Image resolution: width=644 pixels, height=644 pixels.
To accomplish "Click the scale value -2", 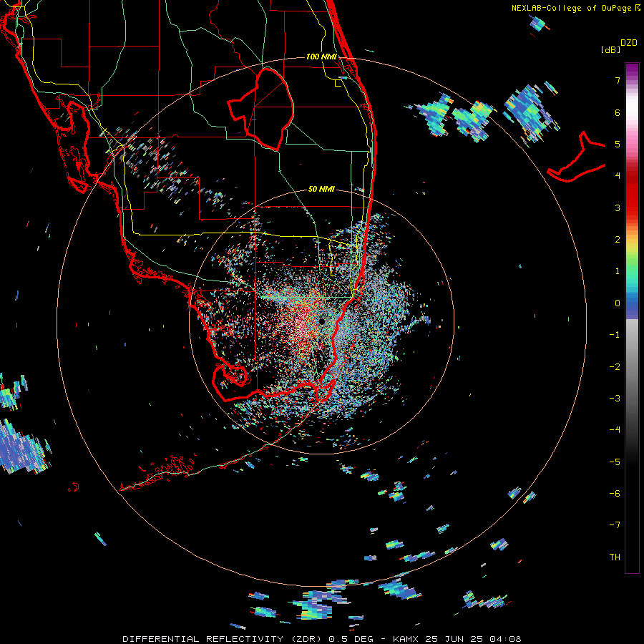I will pos(615,366).
